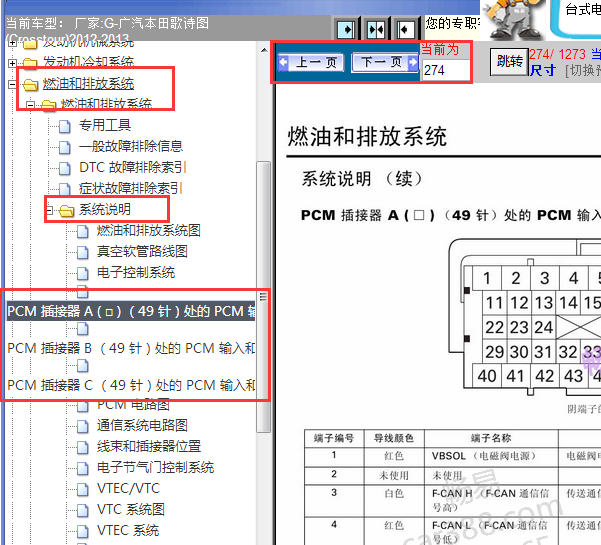601x545 pixels.
Task: Click VBSOL (电磁阀电源) table cell
Action: click(491, 456)
